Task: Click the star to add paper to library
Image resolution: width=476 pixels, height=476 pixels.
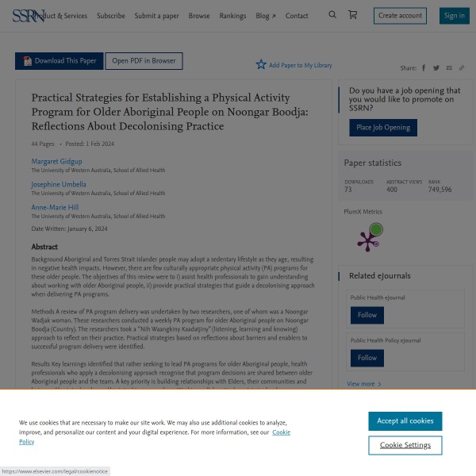Action: point(261,65)
